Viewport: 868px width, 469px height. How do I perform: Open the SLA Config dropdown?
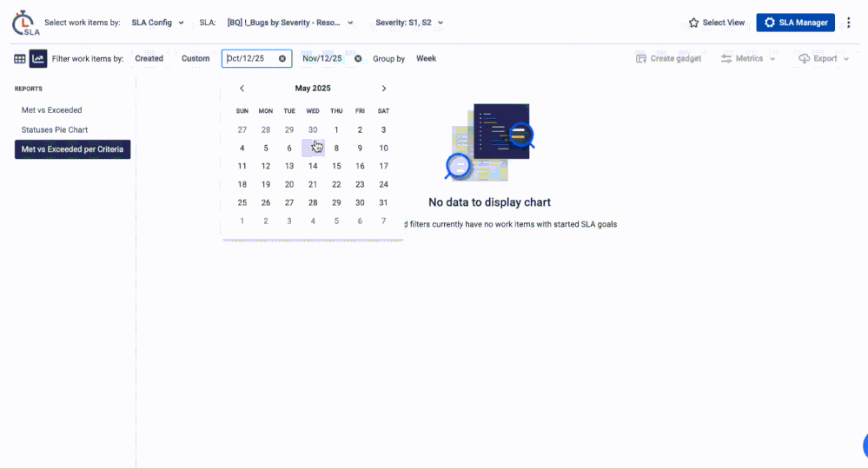pyautogui.click(x=158, y=23)
